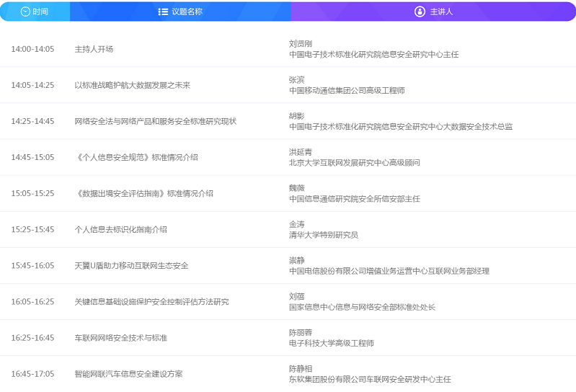This screenshot has width=576, height=392.
Task: Select 《数据出境安全评估指南》标准情况介绍 topic
Action: pyautogui.click(x=144, y=193)
